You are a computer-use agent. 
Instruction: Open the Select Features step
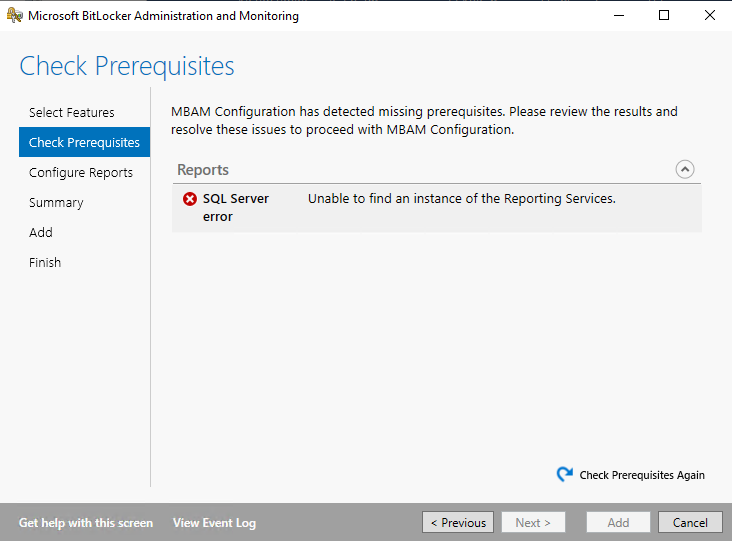tap(71, 112)
